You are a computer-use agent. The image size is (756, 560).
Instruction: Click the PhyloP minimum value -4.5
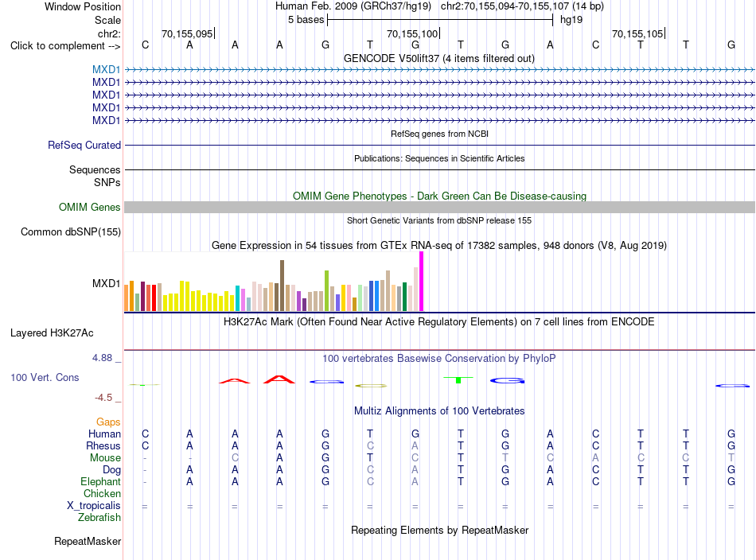[x=103, y=398]
